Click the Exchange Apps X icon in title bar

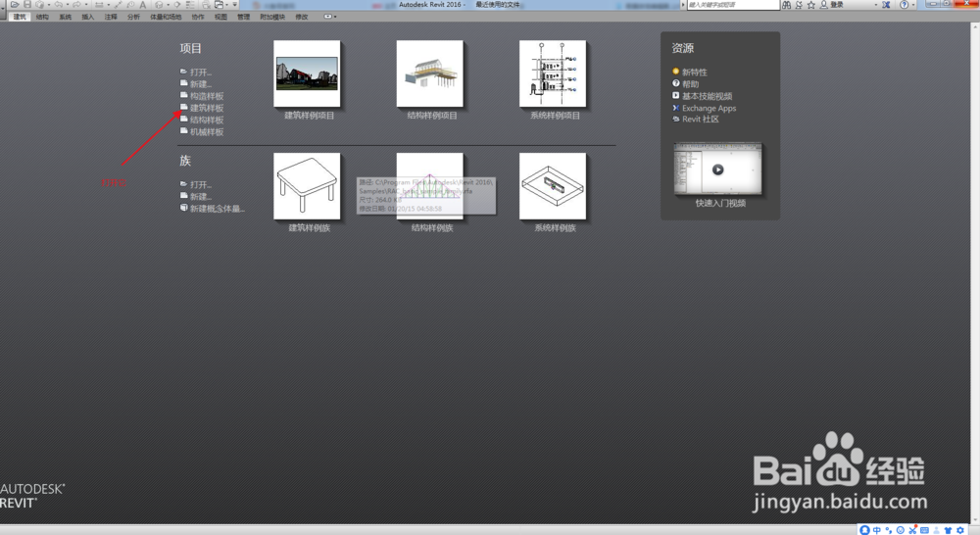click(886, 4)
